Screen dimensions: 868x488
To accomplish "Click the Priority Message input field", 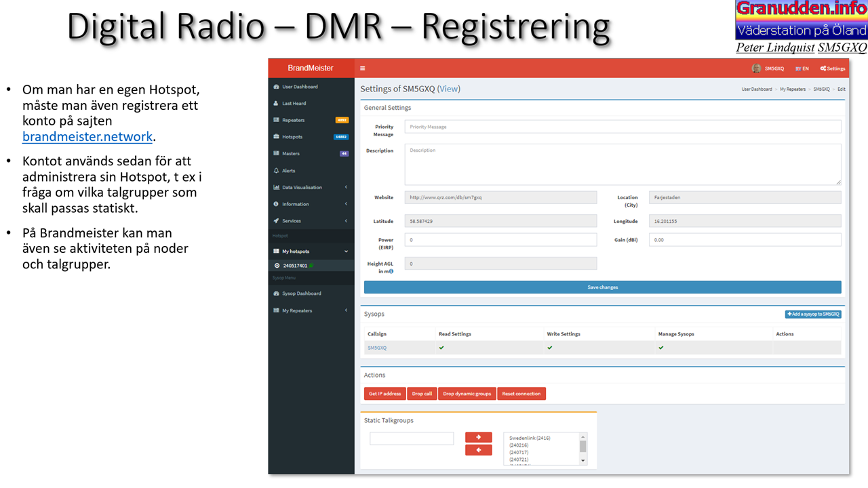I will pyautogui.click(x=623, y=127).
